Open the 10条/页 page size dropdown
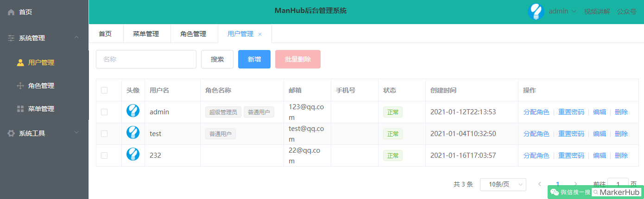Image resolution: width=644 pixels, height=199 pixels. (503, 184)
